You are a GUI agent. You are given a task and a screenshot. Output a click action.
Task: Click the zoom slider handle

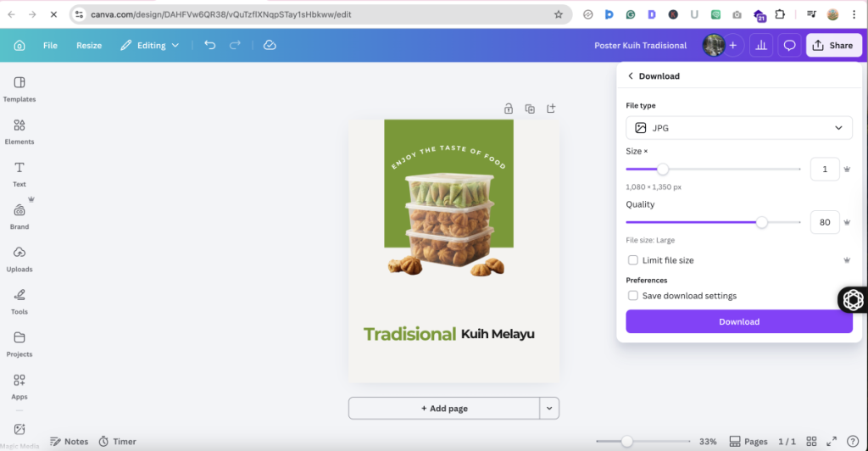click(x=626, y=441)
